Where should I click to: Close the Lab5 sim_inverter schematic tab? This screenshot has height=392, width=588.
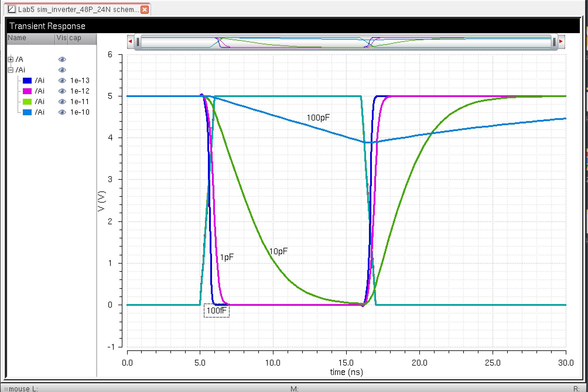[145, 10]
